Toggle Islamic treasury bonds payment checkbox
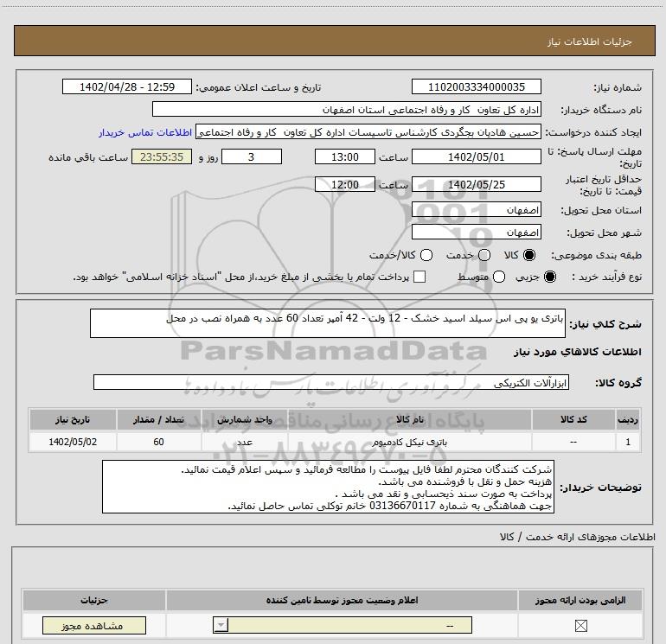Screen dimensions: 666x644 [419, 277]
